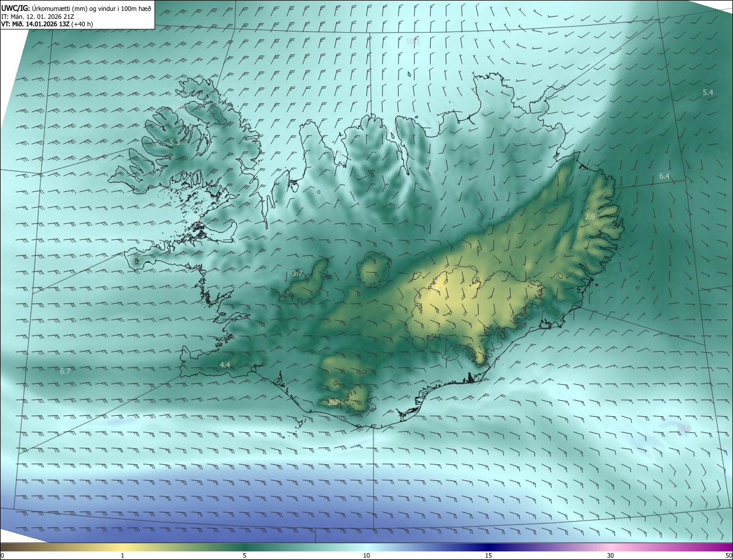Click the 3.7 value label on the map

coord(297,274)
